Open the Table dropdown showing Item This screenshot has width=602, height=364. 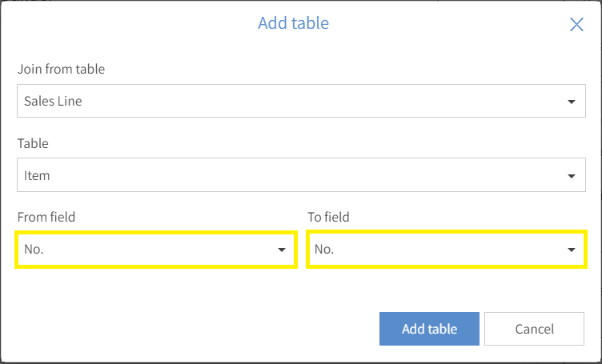[x=301, y=175]
